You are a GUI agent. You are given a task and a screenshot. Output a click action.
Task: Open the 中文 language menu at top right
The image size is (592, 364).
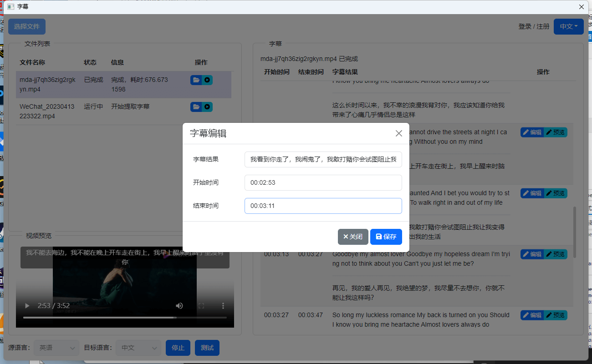(568, 26)
